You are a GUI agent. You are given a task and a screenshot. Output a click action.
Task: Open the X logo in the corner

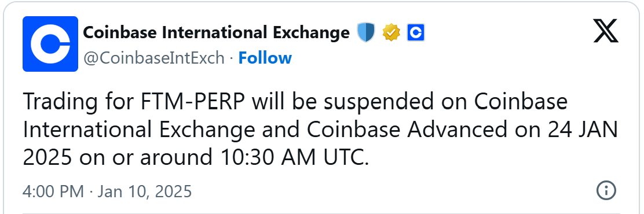tap(606, 32)
